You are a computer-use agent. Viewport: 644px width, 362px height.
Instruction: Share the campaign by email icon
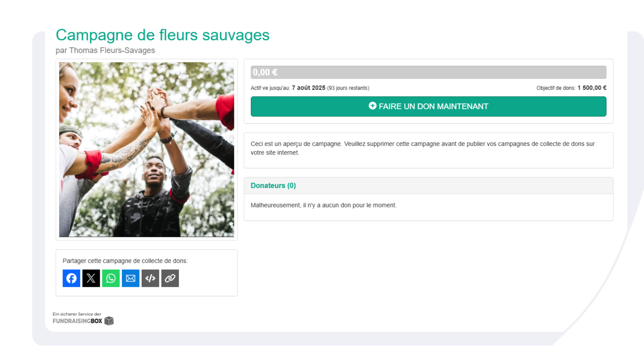(130, 278)
